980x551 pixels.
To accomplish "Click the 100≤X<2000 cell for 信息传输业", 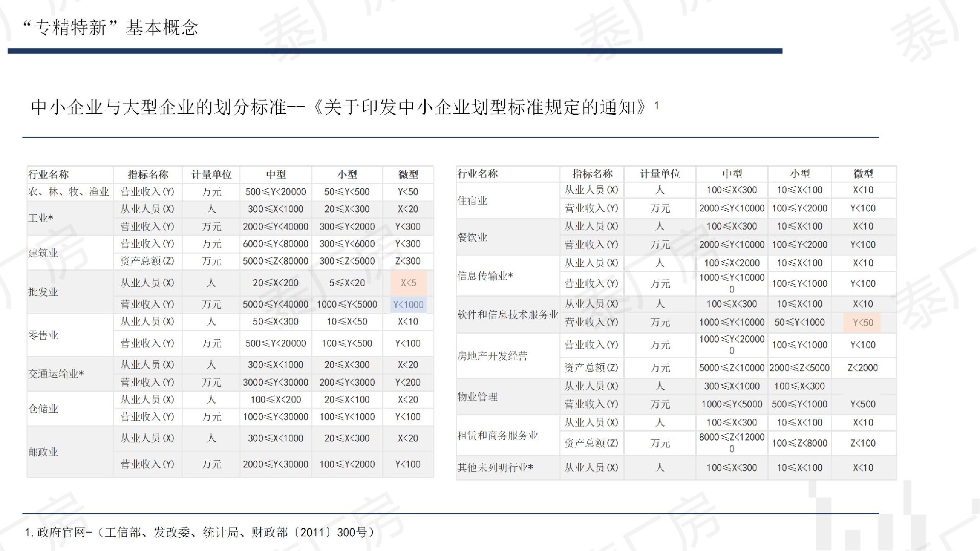I will coord(731,263).
